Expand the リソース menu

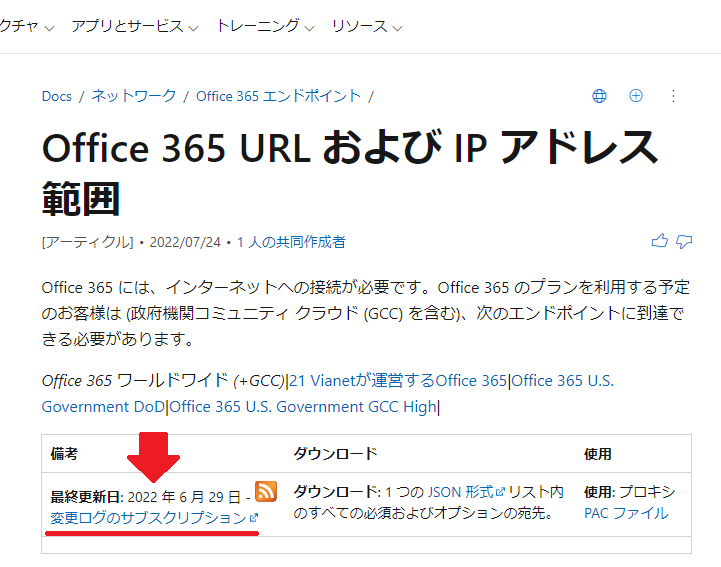pos(367,26)
